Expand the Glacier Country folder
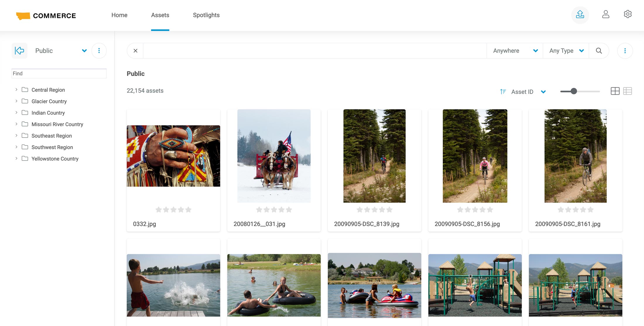 (x=16, y=101)
